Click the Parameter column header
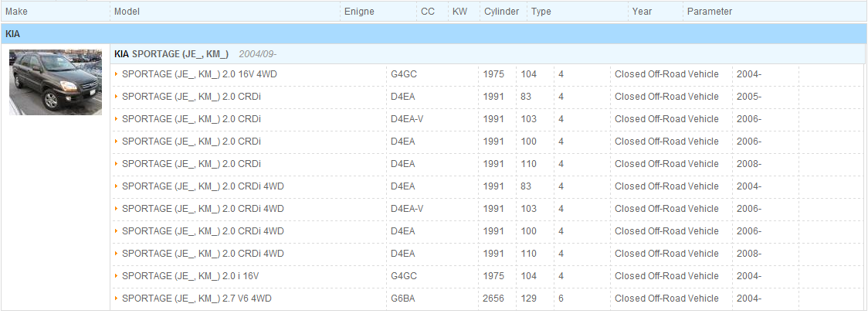The height and width of the screenshot is (314, 868). coord(710,12)
